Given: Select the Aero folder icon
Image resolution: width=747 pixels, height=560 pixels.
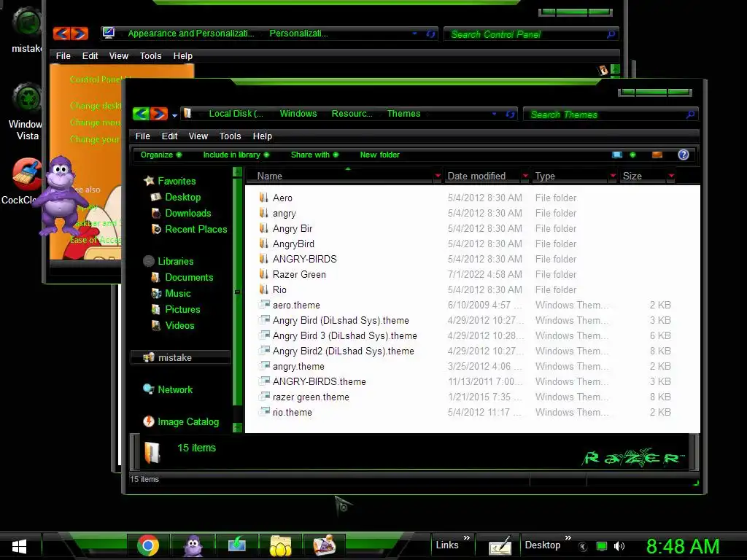Looking at the screenshot, I should (264, 197).
